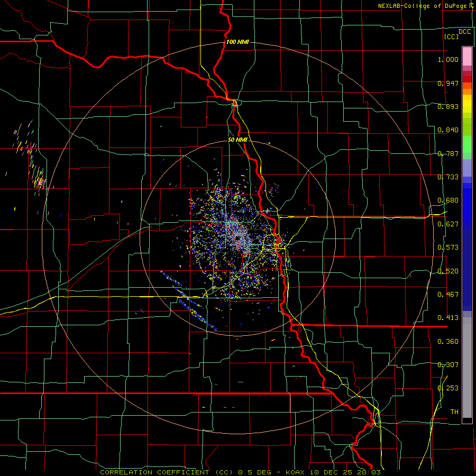Pick the gray segment near 0.307

467,368
